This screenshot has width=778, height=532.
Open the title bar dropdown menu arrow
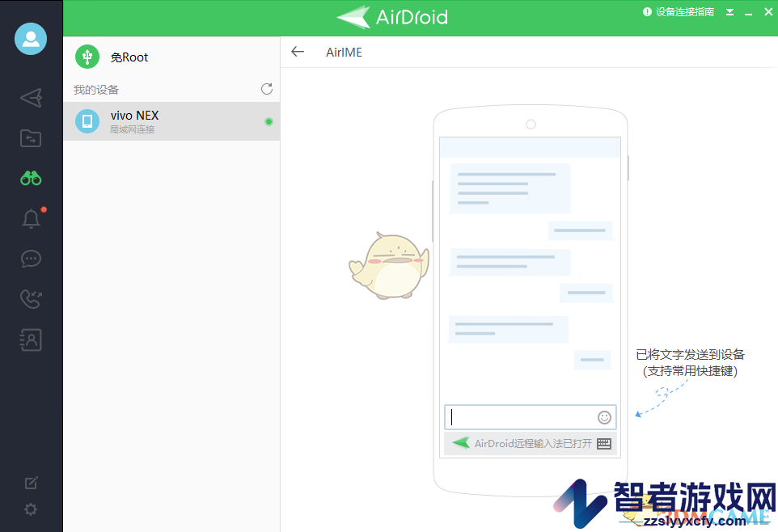click(x=729, y=12)
